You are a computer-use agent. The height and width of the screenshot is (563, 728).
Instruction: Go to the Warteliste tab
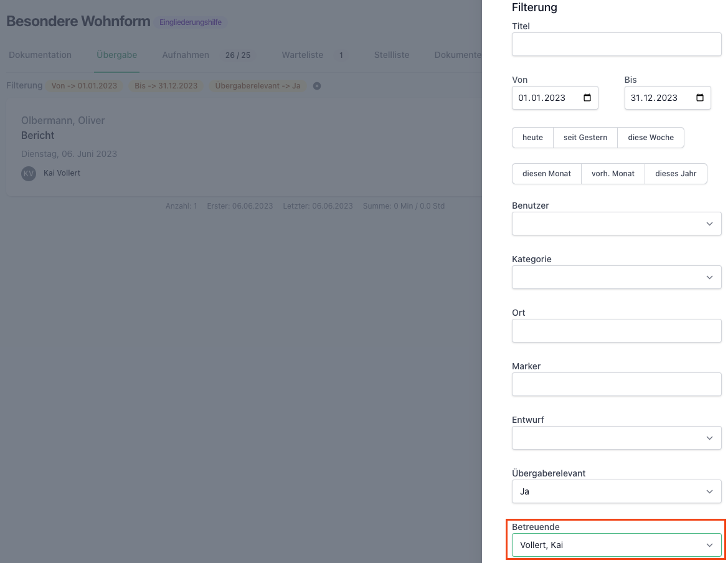(302, 55)
